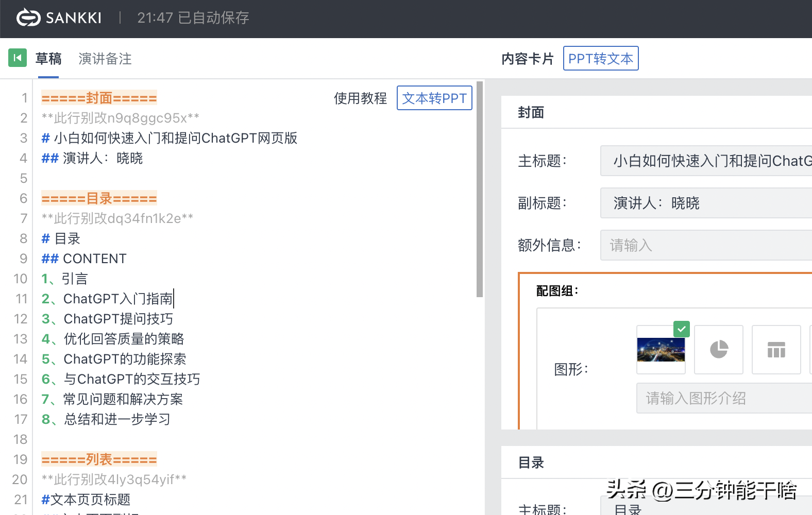Click the 副标题 input field

[706, 203]
